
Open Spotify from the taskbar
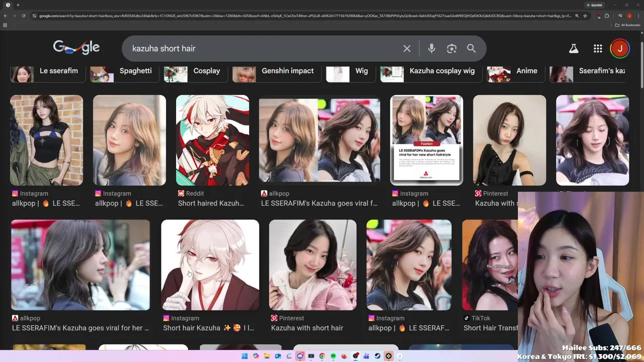tap(333, 356)
